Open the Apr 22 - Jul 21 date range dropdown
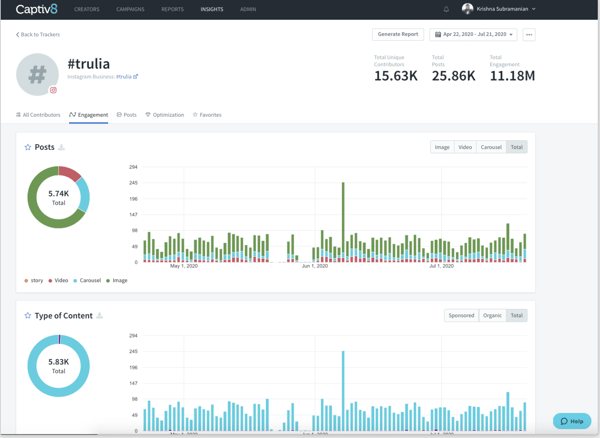Screen dimensions: 600x438 point(473,34)
